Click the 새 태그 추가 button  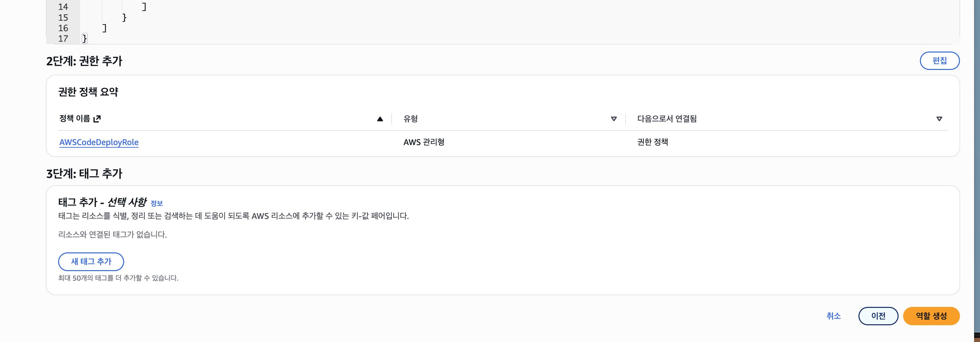point(91,262)
